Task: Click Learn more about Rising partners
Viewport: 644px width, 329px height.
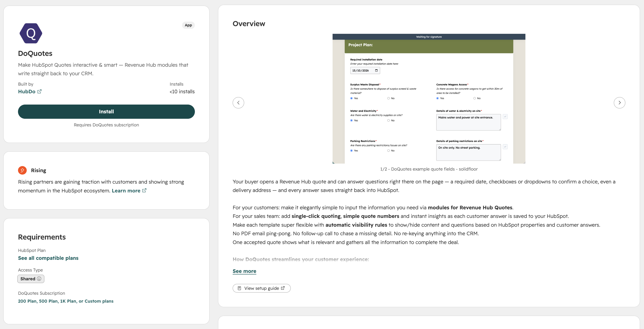Action: pyautogui.click(x=126, y=191)
